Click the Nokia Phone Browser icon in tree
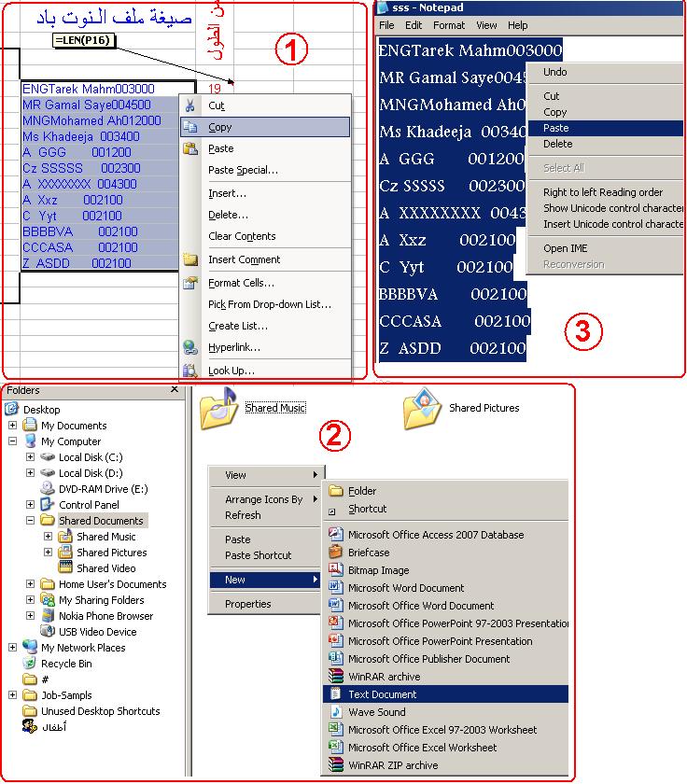This screenshot has height=784, width=687. 48,615
